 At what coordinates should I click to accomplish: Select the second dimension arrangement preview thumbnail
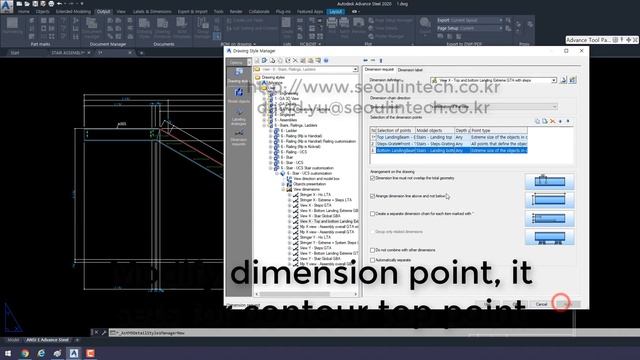[549, 200]
